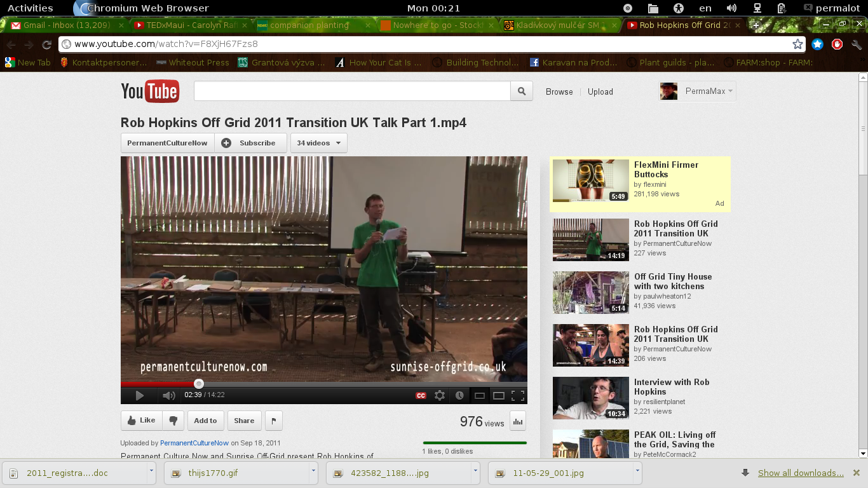
Task: Click Add to button
Action: pyautogui.click(x=205, y=421)
